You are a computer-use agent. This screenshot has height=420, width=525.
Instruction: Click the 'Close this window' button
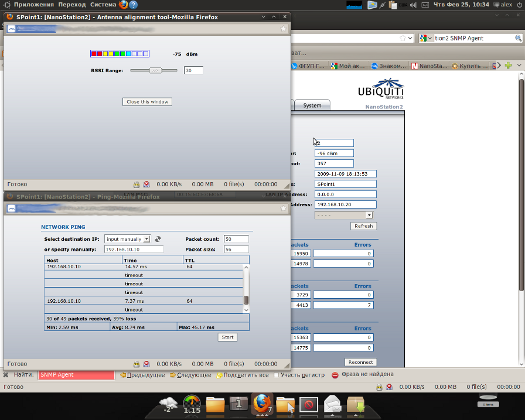[x=147, y=102]
